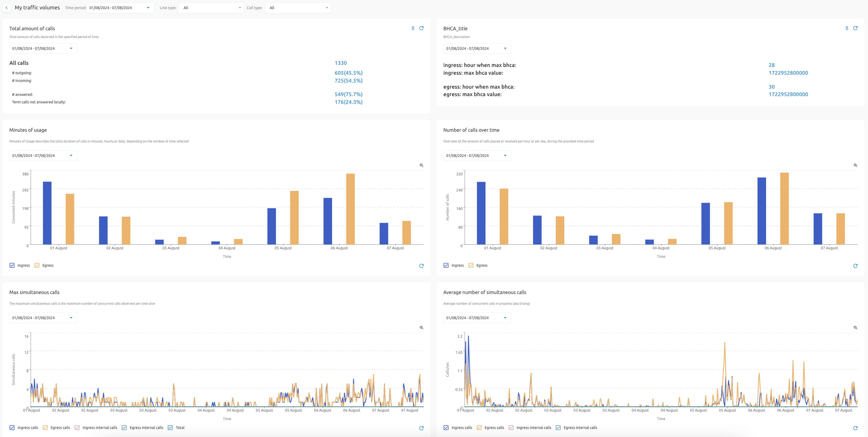Image resolution: width=868 pixels, height=437 pixels.
Task: Click ingress max bhca value 1722952800000
Action: 788,73
